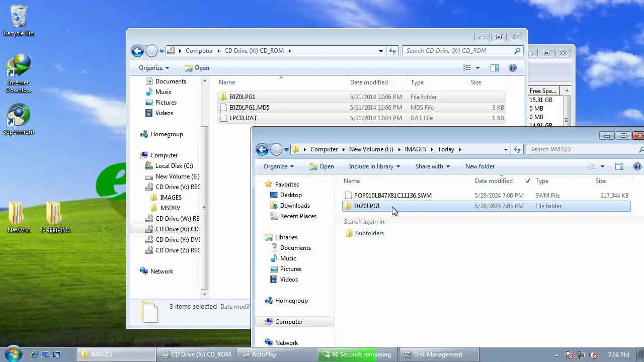
Task: Launch Internet Explorer from the taskbar
Action: coord(34,354)
